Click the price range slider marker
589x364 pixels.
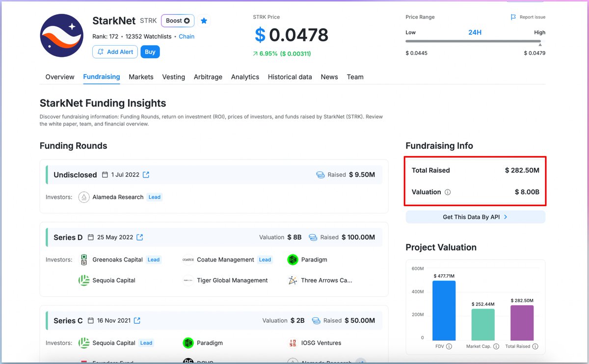(540, 44)
